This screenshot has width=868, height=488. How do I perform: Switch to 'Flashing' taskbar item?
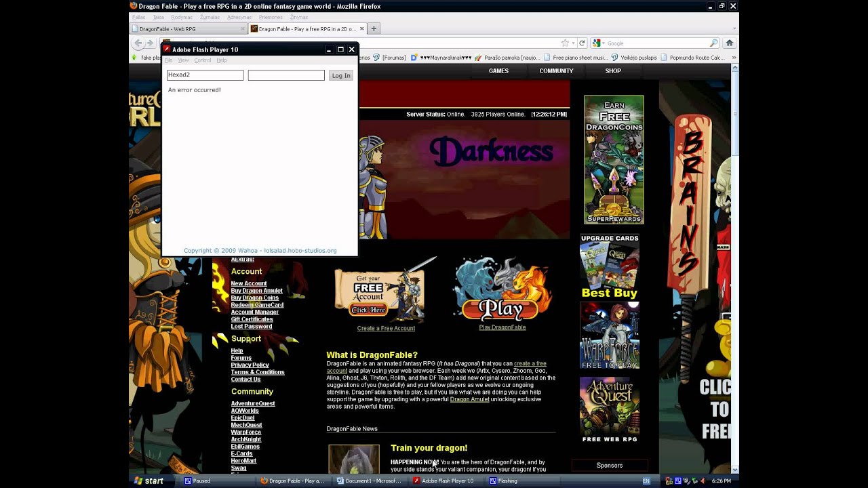[521, 481]
